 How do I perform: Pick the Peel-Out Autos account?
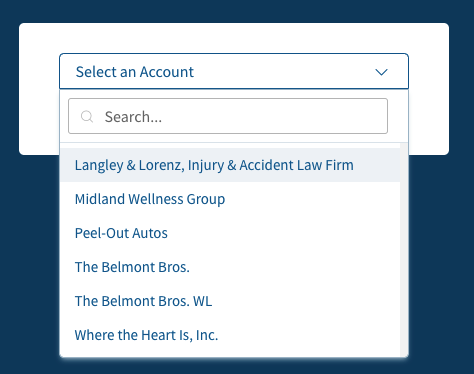(121, 233)
